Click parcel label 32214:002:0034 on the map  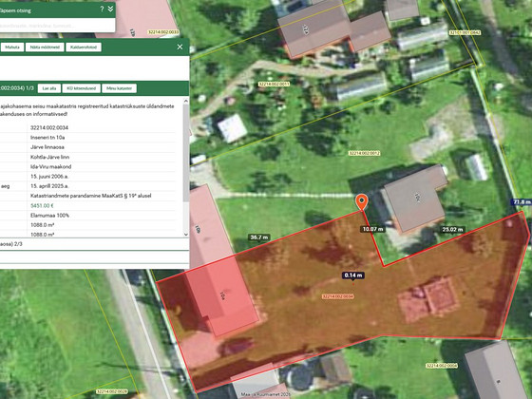point(337,296)
